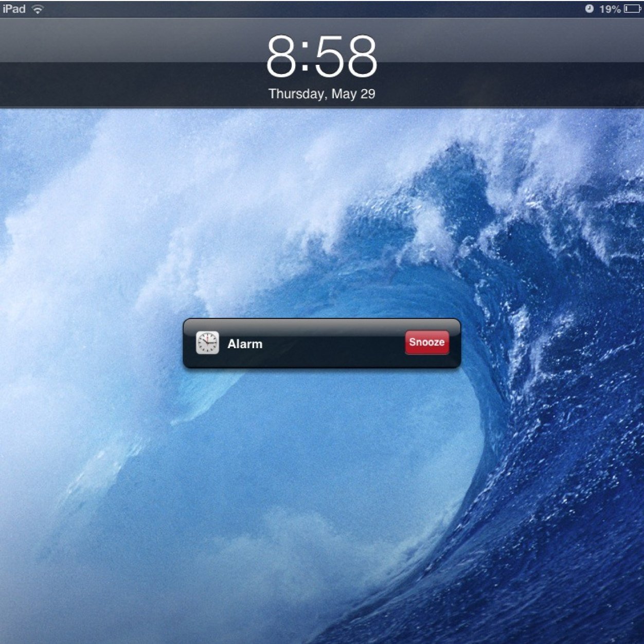Tap the iPad carrier label
644x644 pixels.
click(x=14, y=9)
